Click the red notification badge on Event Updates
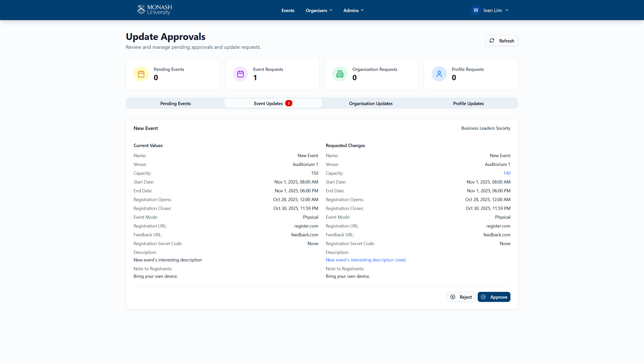Viewport: 644px width, 362px height. [x=289, y=103]
